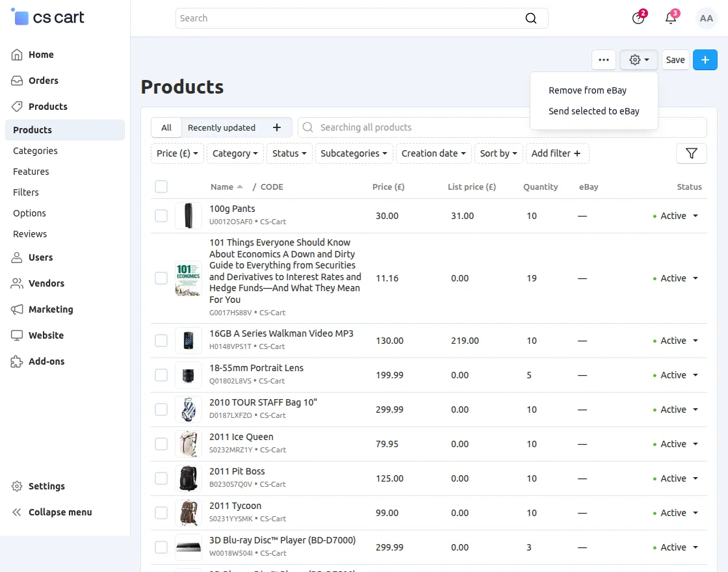Viewport: 728px width, 572px height.
Task: Expand the Category filter dropdown
Action: (x=235, y=153)
